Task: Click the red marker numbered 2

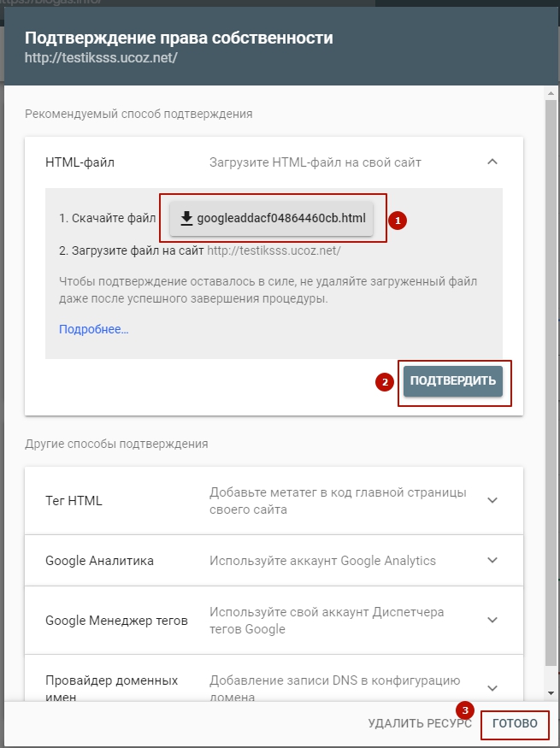Action: [385, 382]
